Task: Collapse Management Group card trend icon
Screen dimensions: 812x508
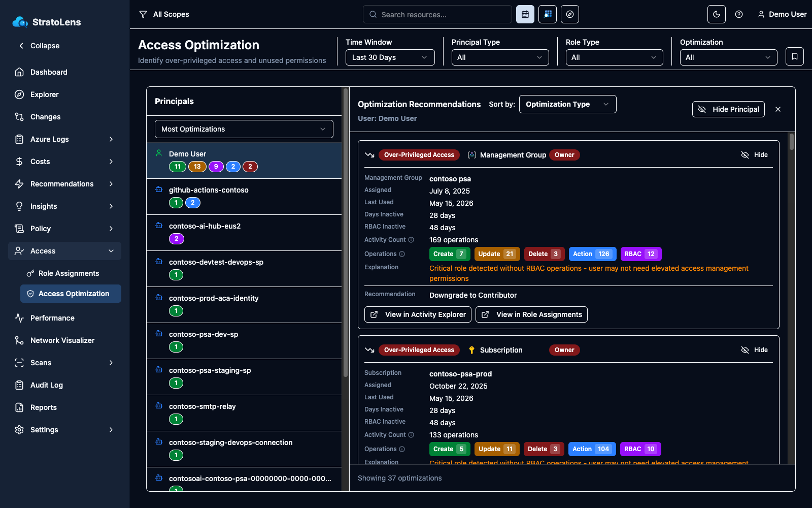Action: pos(369,155)
